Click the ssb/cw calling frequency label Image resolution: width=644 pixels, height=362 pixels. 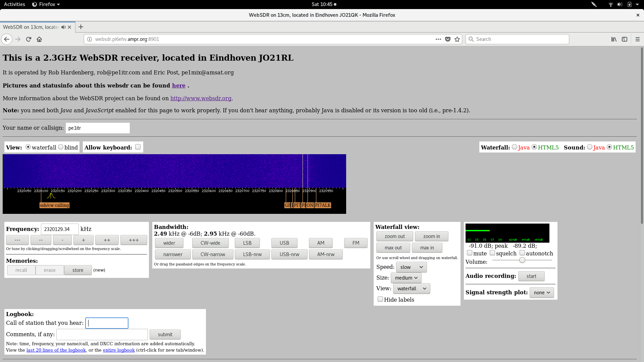[54, 205]
